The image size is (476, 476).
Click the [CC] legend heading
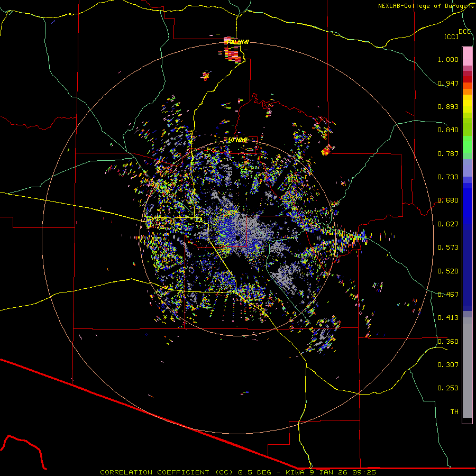(452, 36)
